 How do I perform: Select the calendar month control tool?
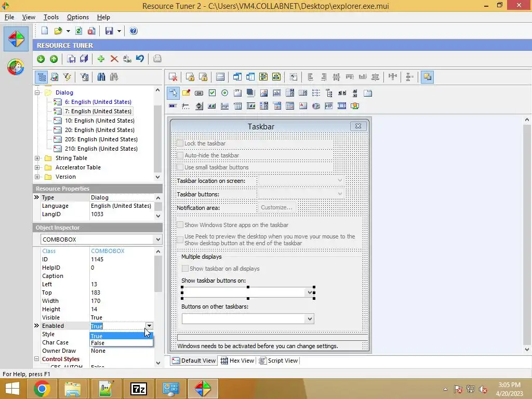click(x=290, y=106)
